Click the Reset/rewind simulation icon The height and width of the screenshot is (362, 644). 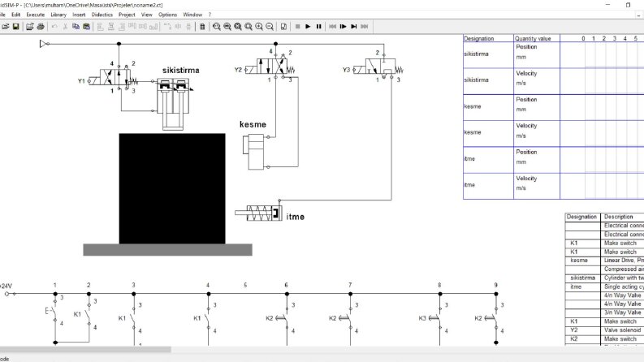click(x=332, y=26)
